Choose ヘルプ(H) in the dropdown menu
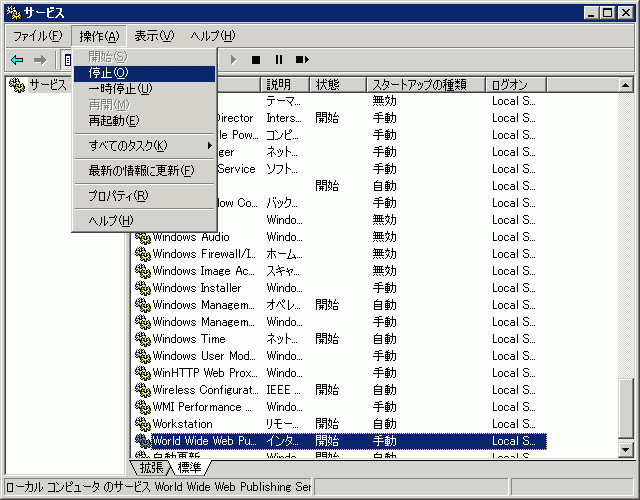Screen dimensions: 640x500 (x=144, y=221)
